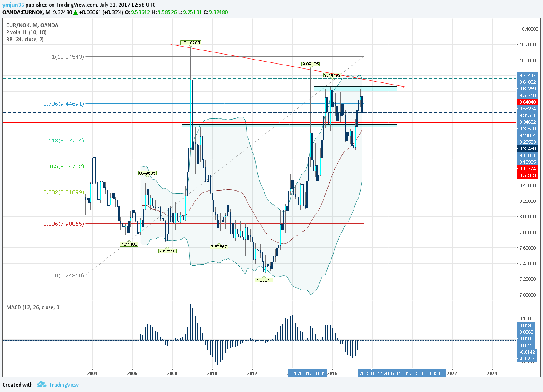Click the highlighted 2017-05-01 date tag

[x=414, y=373]
